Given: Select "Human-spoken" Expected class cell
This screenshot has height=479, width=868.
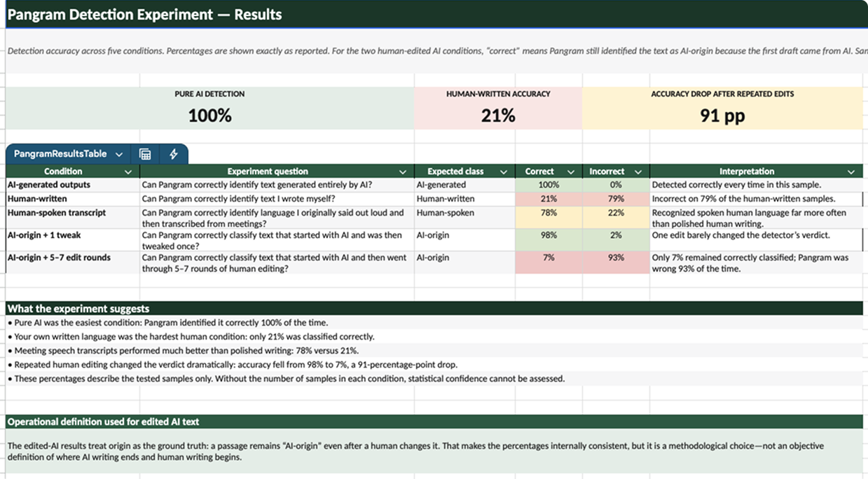Looking at the screenshot, I should pyautogui.click(x=464, y=217).
